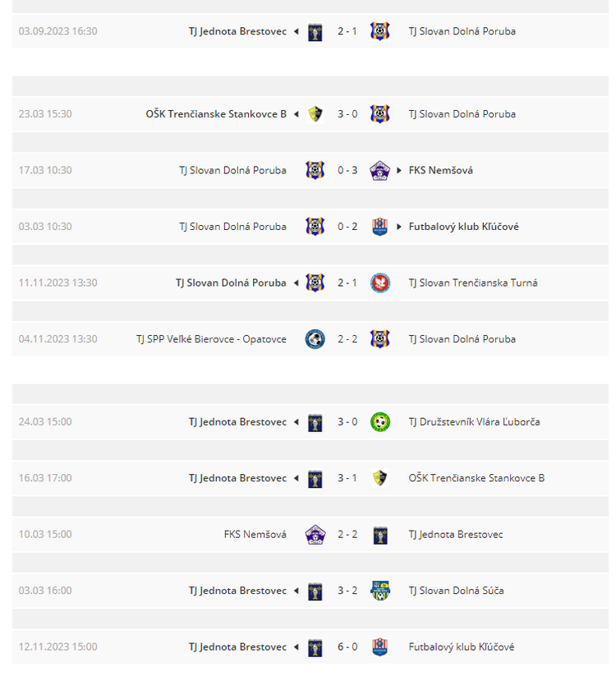Open the 6 - 0 score versus Kľúčové
Viewport: 616px width, 690px height.
coord(347,647)
